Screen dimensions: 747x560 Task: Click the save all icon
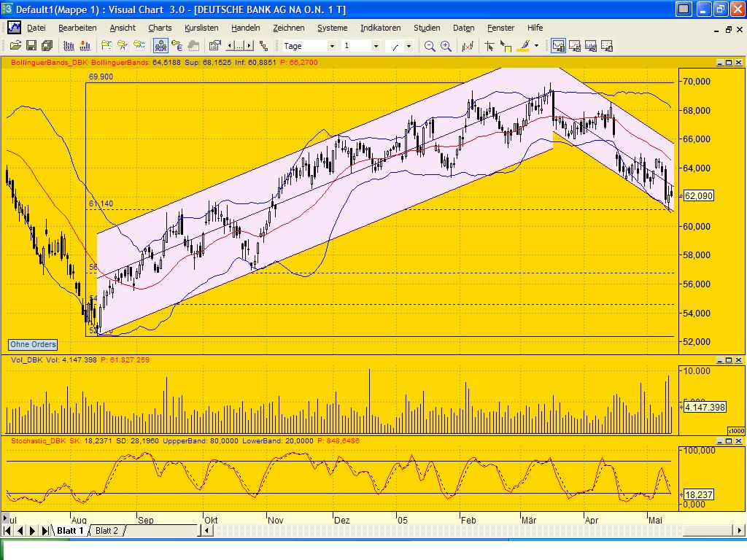[x=47, y=46]
